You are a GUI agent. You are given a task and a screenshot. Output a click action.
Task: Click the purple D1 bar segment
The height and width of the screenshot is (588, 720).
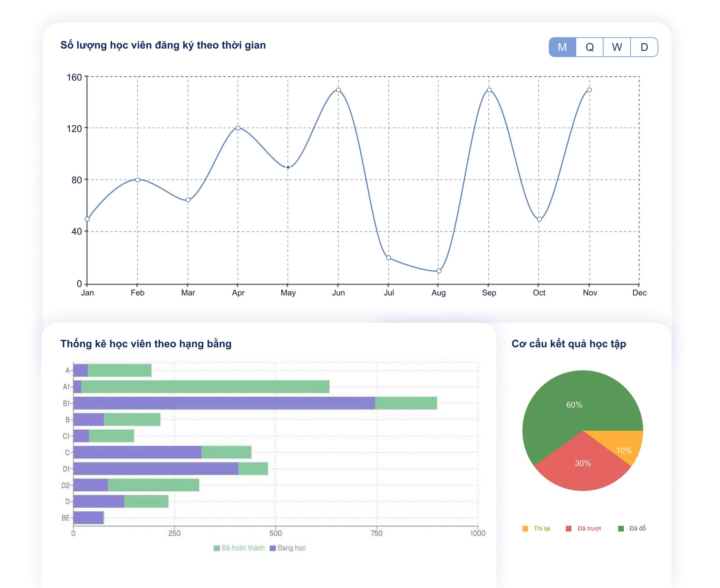[156, 469]
